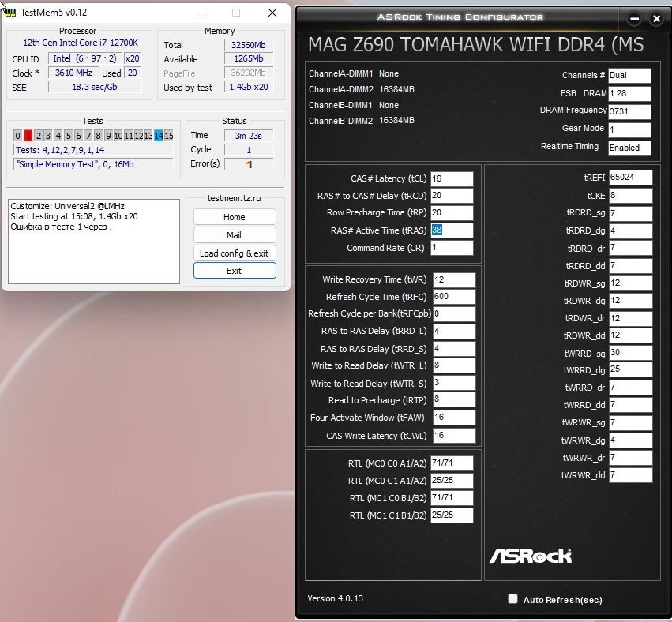The image size is (672, 622).
Task: Click the RAS# Active Time (tRAS) field
Action: pyautogui.click(x=452, y=230)
